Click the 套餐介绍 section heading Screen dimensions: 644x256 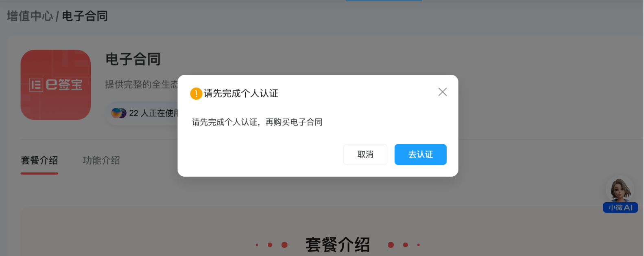338,245
